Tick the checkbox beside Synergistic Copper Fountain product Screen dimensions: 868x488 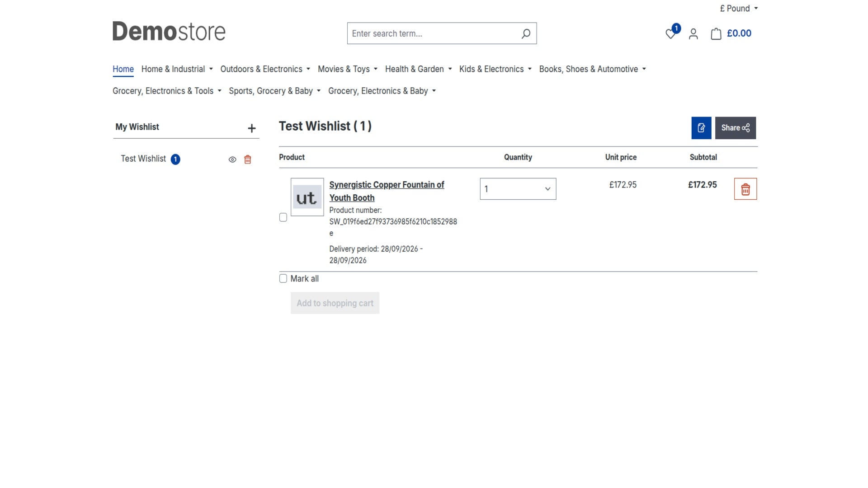tap(283, 217)
